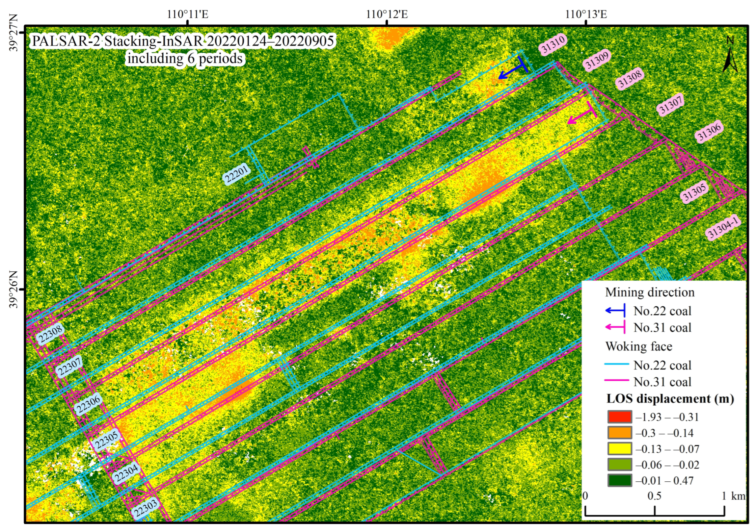
Task: Click the No.22 coal blue arrow legend symbol
Action: (x=615, y=311)
